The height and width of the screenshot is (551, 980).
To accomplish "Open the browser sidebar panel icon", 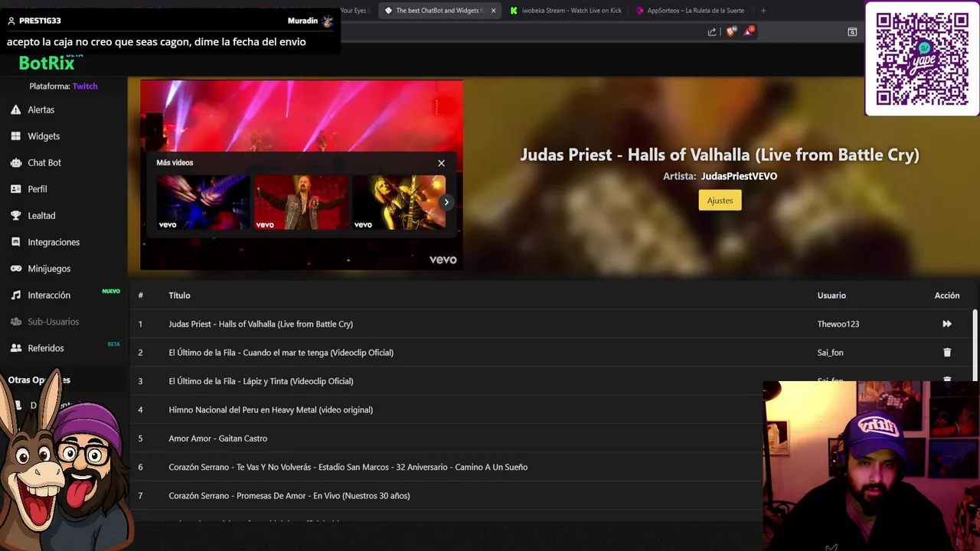I will (852, 32).
